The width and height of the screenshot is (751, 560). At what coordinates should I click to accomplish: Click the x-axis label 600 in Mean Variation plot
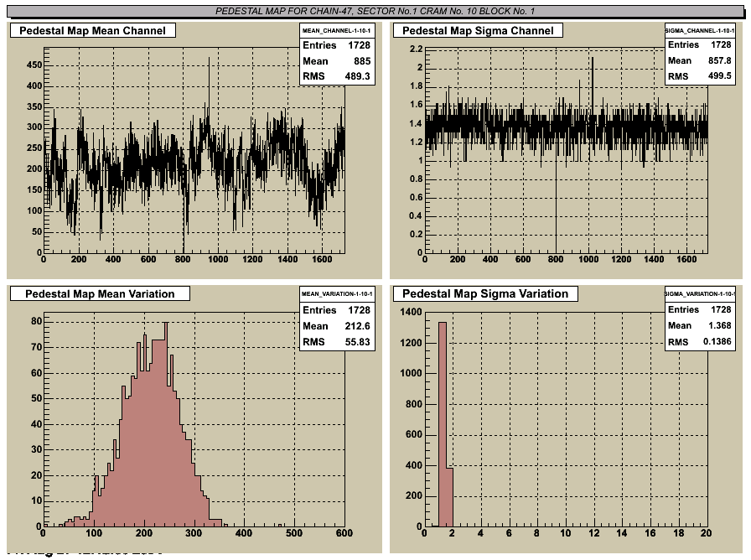tap(344, 532)
